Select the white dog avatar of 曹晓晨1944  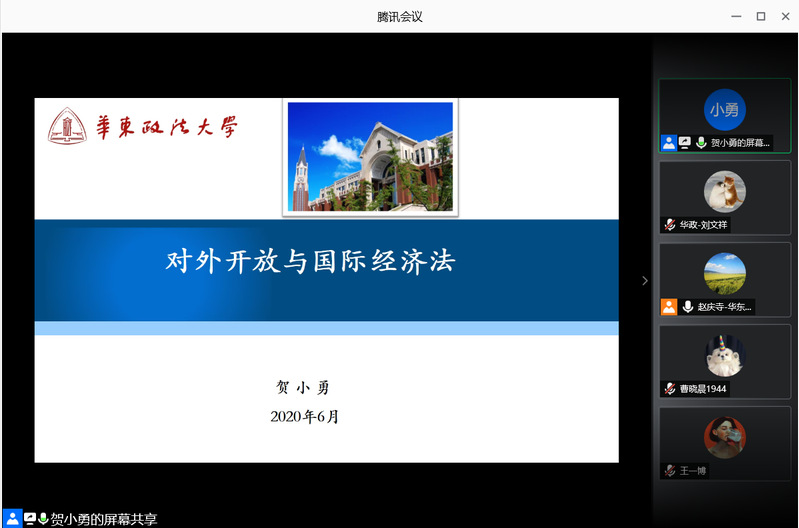pyautogui.click(x=724, y=356)
